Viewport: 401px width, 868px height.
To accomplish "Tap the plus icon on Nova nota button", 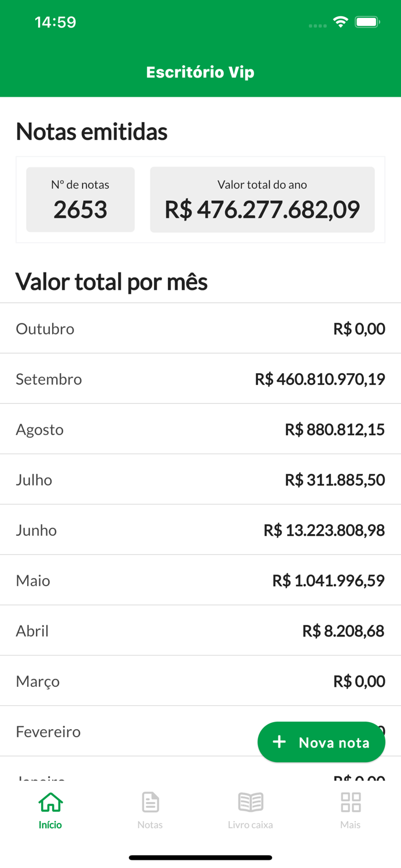I will pyautogui.click(x=280, y=741).
